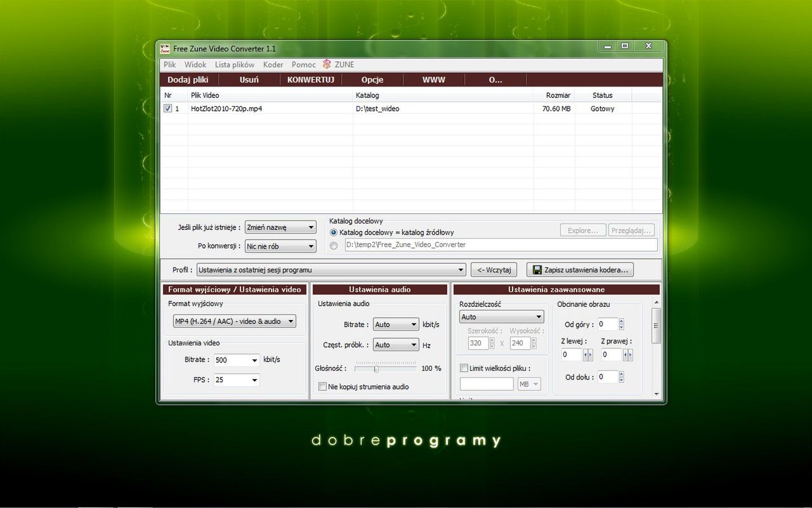Click the Od góry crop value field

(607, 324)
